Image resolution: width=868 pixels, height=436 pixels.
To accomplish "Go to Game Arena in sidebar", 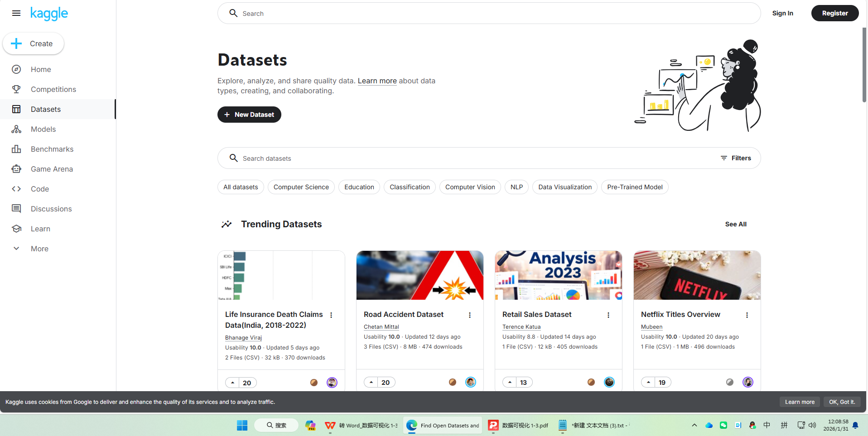I will click(58, 169).
